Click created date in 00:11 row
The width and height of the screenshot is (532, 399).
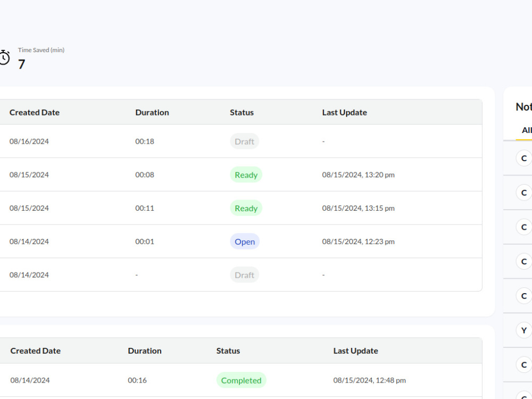pos(29,208)
